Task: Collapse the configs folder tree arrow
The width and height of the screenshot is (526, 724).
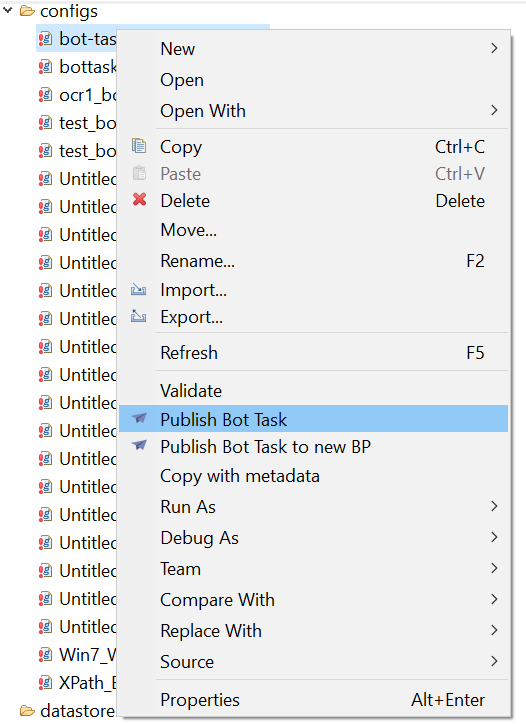Action: pyautogui.click(x=8, y=10)
